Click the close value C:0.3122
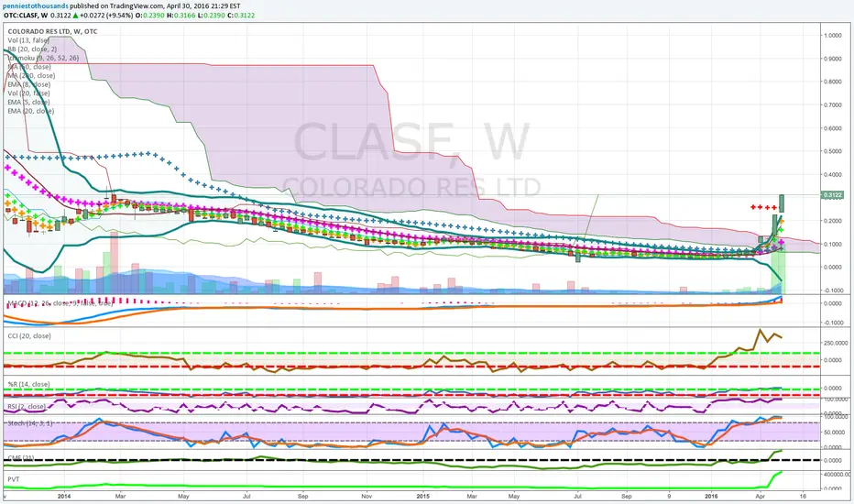This screenshot has width=854, height=504. pyautogui.click(x=240, y=16)
